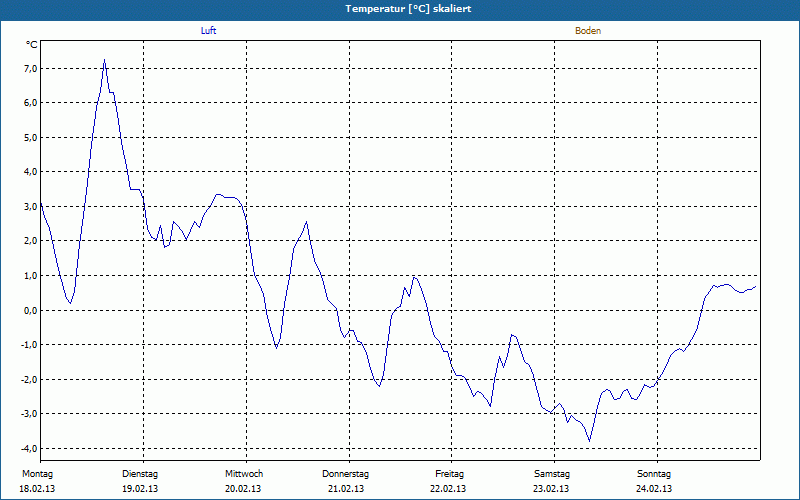Click the 'Mittwoch' day label
Viewport: 800px width, 500px height.
244,474
